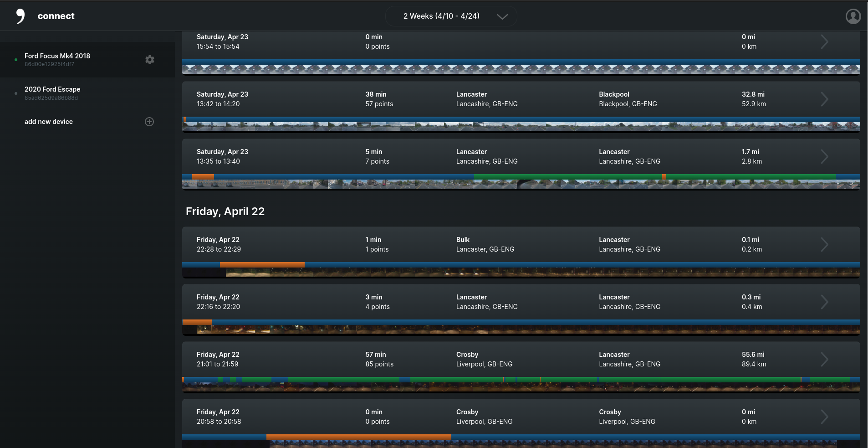Viewport: 868px width, 448px height.
Task: Click '22:16 to 22:20' time range
Action: click(218, 307)
